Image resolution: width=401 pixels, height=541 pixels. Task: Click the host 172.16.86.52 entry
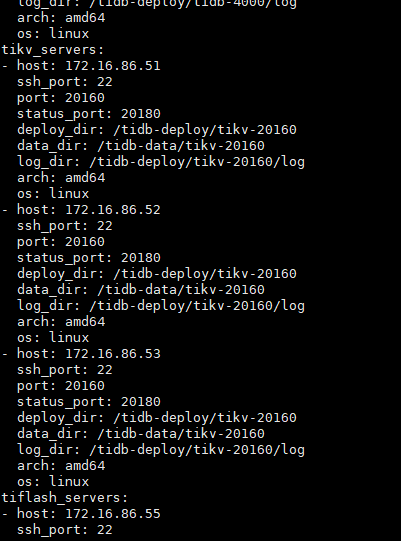[81, 209]
